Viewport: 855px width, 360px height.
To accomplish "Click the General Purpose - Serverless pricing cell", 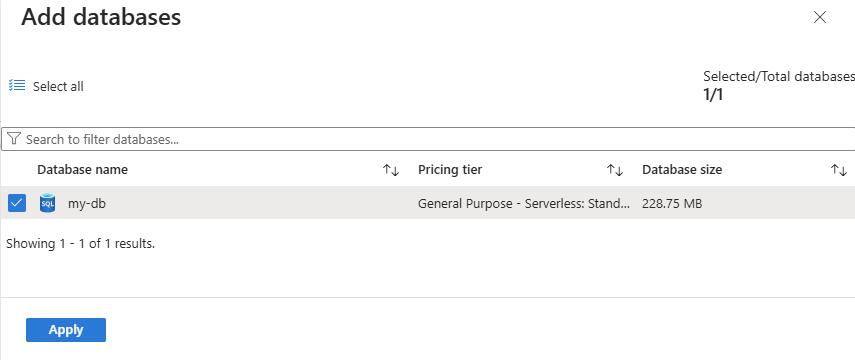I will [523, 204].
